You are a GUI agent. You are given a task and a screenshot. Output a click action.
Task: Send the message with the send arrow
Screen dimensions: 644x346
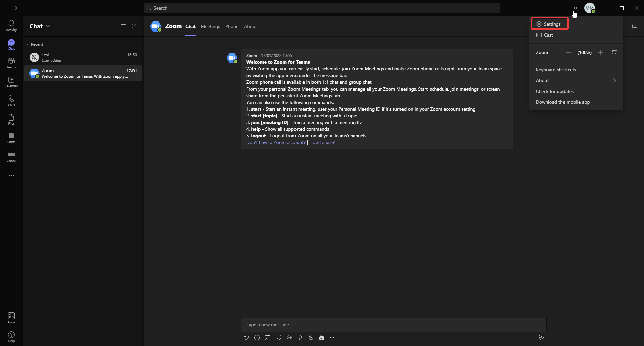pos(541,338)
